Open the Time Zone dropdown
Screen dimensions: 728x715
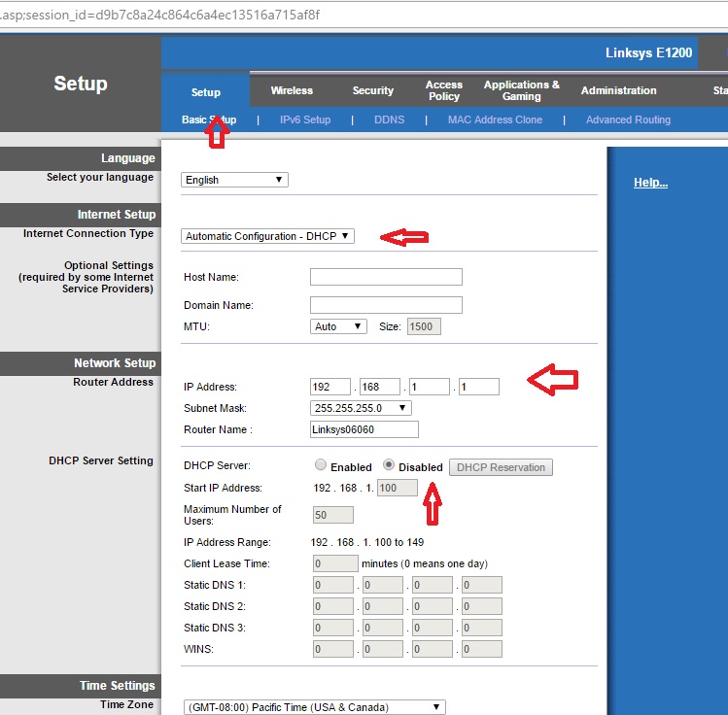[x=314, y=707]
